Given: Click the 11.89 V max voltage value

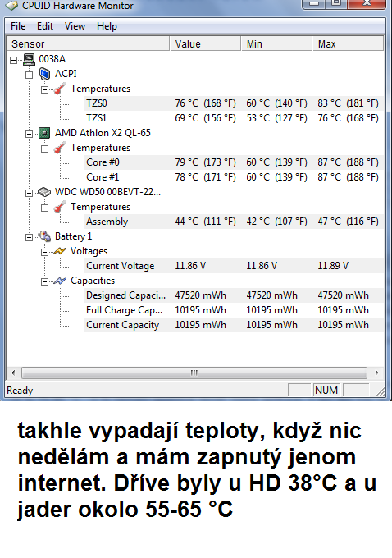Looking at the screenshot, I should click(333, 266).
